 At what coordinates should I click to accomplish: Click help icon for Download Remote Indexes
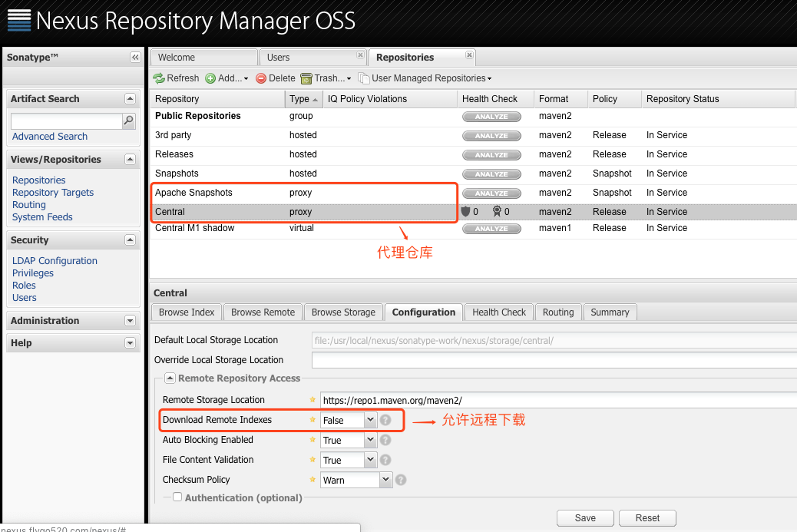[x=385, y=420]
